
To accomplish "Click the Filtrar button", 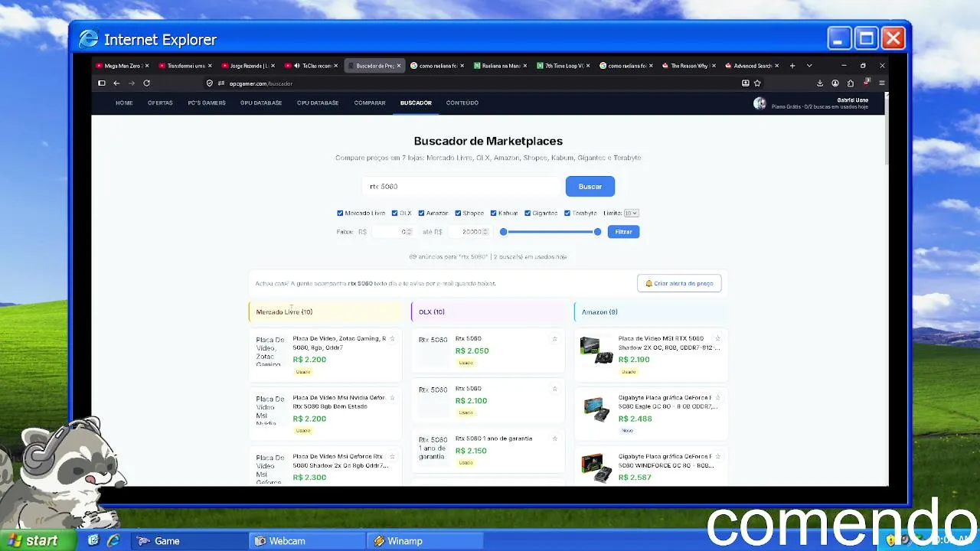I will tap(623, 232).
